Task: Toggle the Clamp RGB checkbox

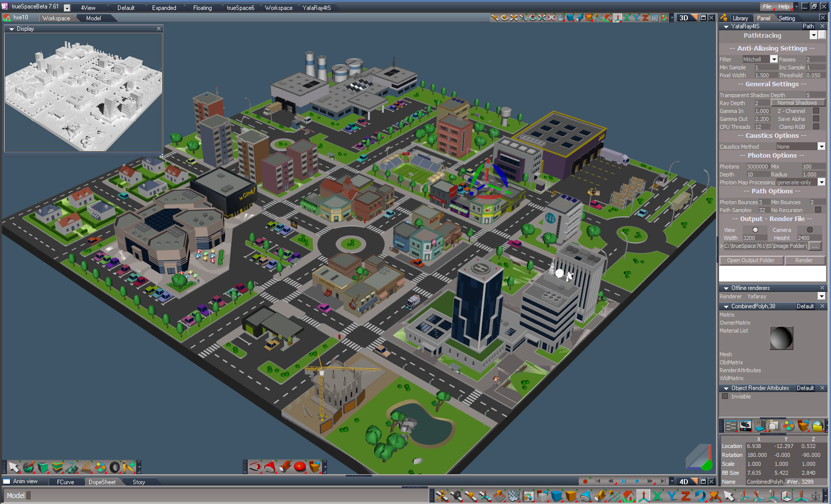Action: pyautogui.click(x=816, y=127)
